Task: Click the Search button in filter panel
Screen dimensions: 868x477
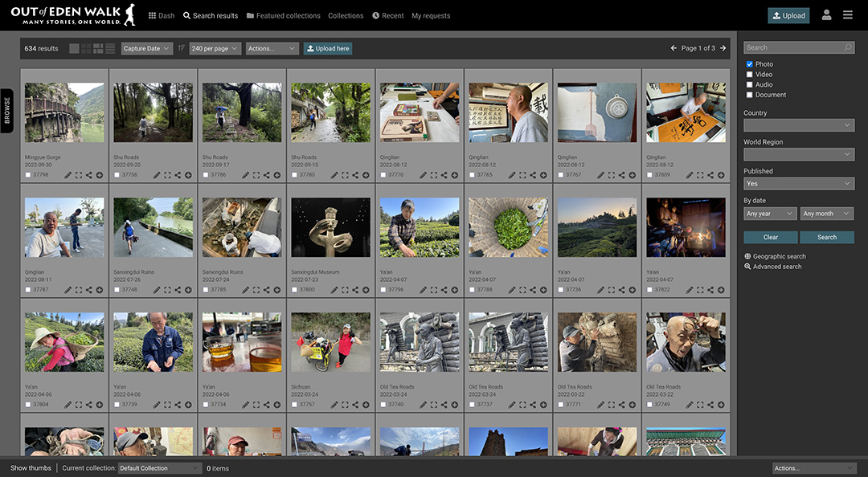Action: (827, 237)
